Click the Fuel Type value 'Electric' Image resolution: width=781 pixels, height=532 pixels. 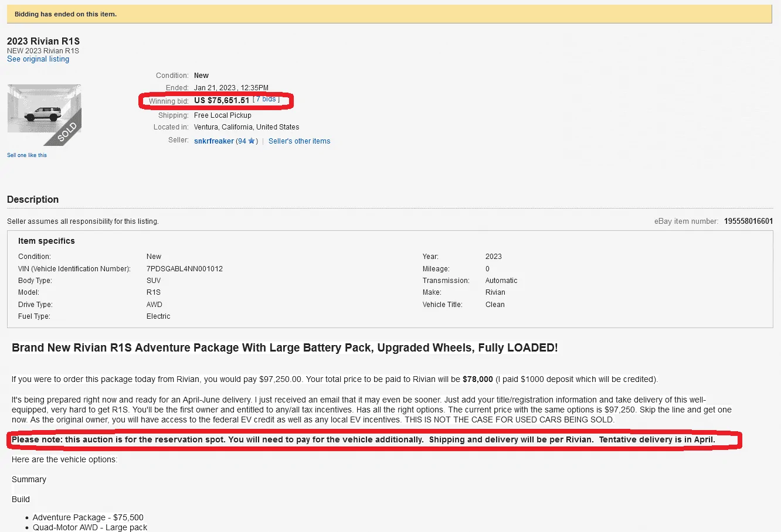158,316
